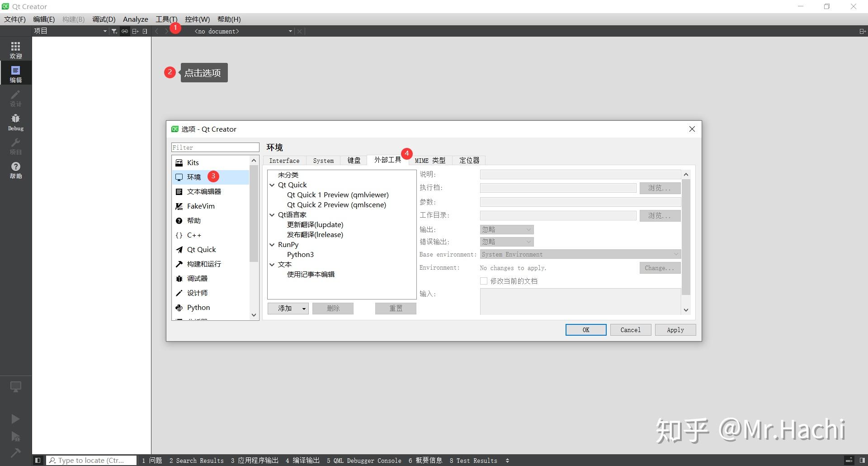Switch to the 键盘 tab
The height and width of the screenshot is (466, 868).
[354, 161]
